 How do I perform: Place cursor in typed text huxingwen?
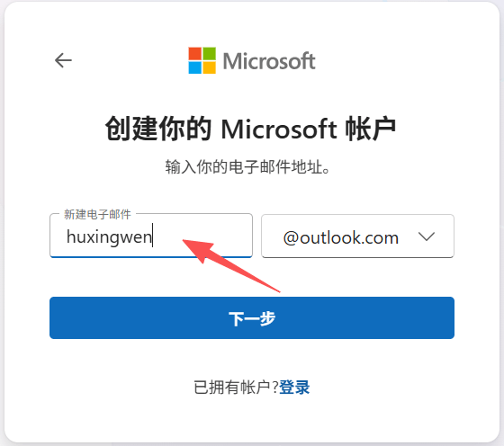pyautogui.click(x=109, y=237)
